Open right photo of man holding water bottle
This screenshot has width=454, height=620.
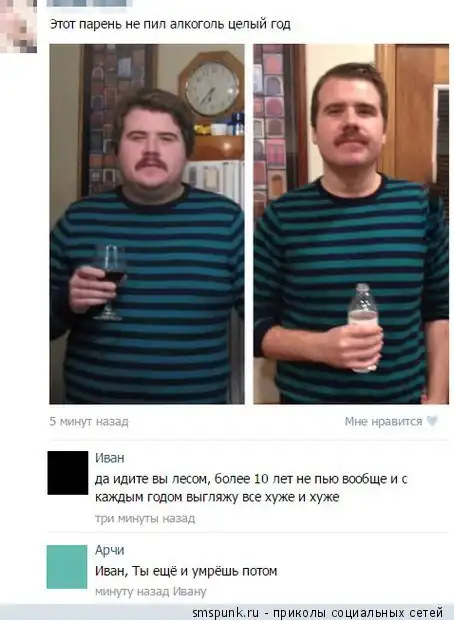pyautogui.click(x=351, y=224)
